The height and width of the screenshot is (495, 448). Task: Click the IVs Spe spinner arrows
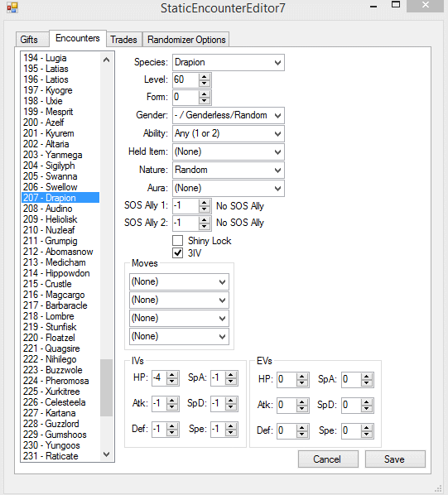pyautogui.click(x=231, y=430)
